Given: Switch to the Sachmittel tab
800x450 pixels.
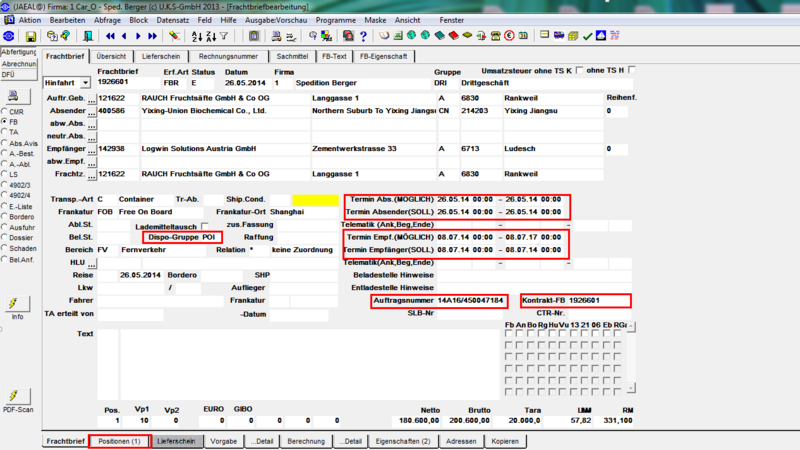Looking at the screenshot, I should click(x=292, y=57).
